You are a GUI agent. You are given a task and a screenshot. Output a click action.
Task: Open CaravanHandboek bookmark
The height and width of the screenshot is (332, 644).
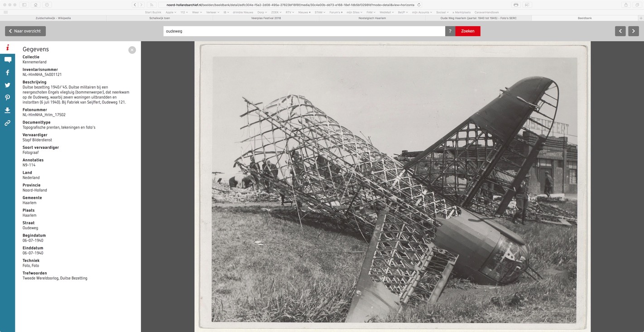pos(486,12)
